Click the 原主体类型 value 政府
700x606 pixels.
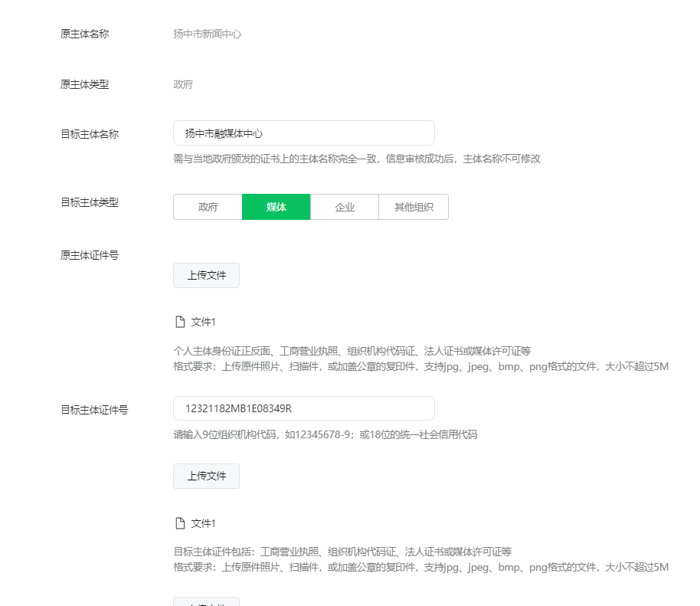point(183,84)
